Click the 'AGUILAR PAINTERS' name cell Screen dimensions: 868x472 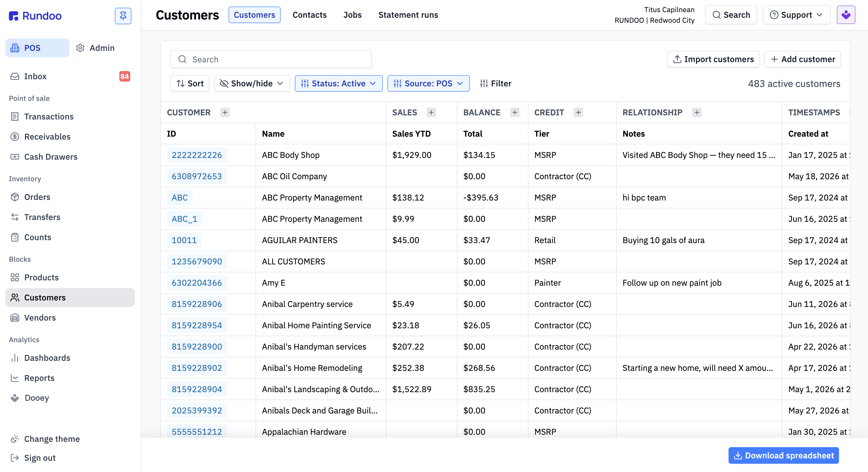point(321,240)
